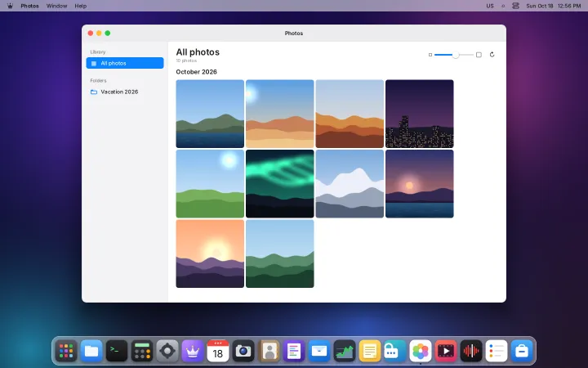This screenshot has width=588, height=368.
Task: Click the crown system menu icon
Action: point(10,6)
